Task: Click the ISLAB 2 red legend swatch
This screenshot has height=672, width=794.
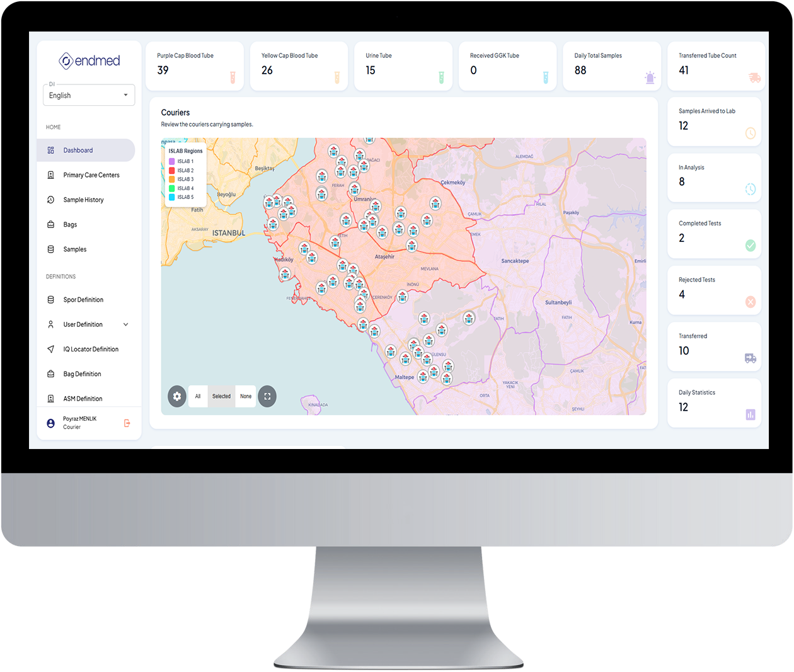Action: [172, 171]
